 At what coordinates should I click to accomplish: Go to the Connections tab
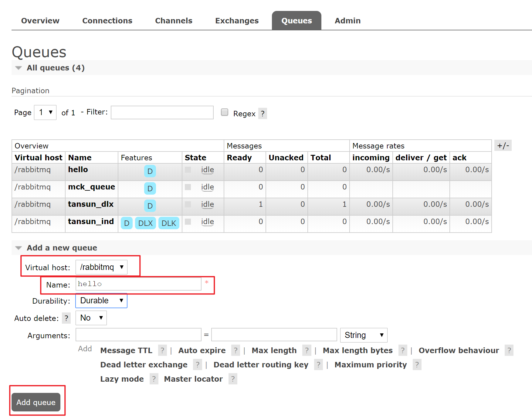(x=107, y=21)
